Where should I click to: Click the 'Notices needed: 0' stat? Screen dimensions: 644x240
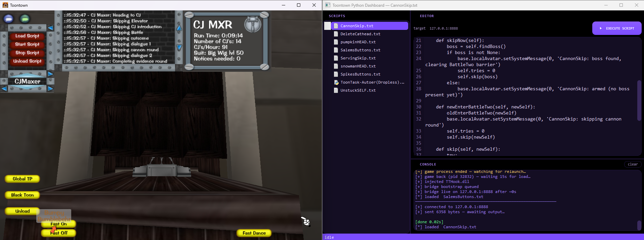click(217, 58)
